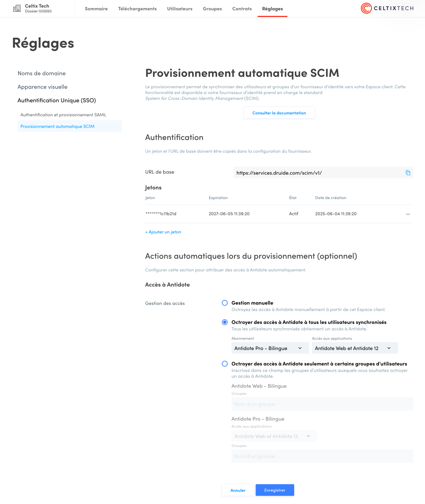Select access for certain user groups radio
Viewport: 425px width, 504px height.
pyautogui.click(x=225, y=364)
